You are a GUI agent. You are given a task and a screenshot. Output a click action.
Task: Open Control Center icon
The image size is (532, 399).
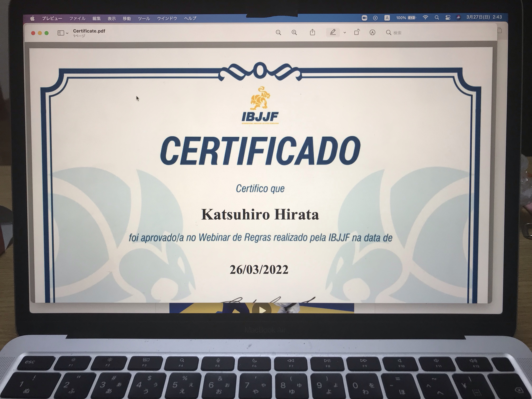tap(448, 17)
